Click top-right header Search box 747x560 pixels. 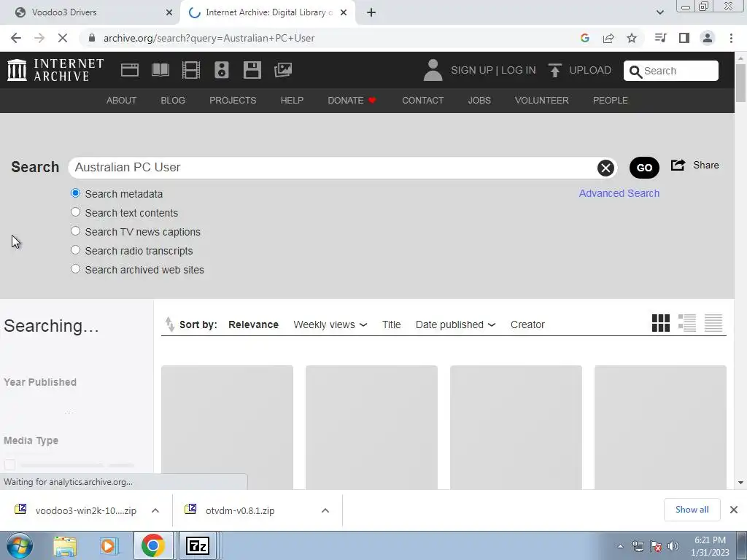point(671,71)
